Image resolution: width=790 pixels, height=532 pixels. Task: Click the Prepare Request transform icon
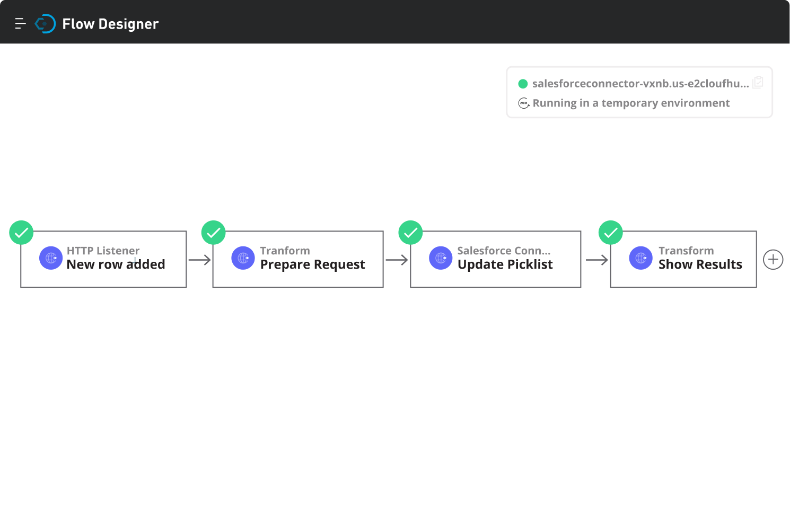pyautogui.click(x=243, y=258)
